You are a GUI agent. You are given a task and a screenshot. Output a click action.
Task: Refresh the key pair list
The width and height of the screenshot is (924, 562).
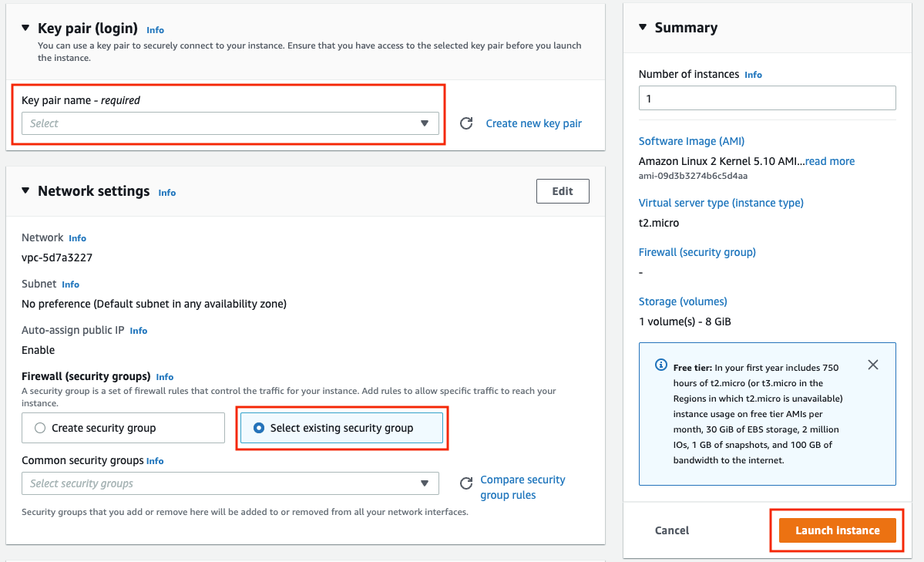click(x=466, y=123)
